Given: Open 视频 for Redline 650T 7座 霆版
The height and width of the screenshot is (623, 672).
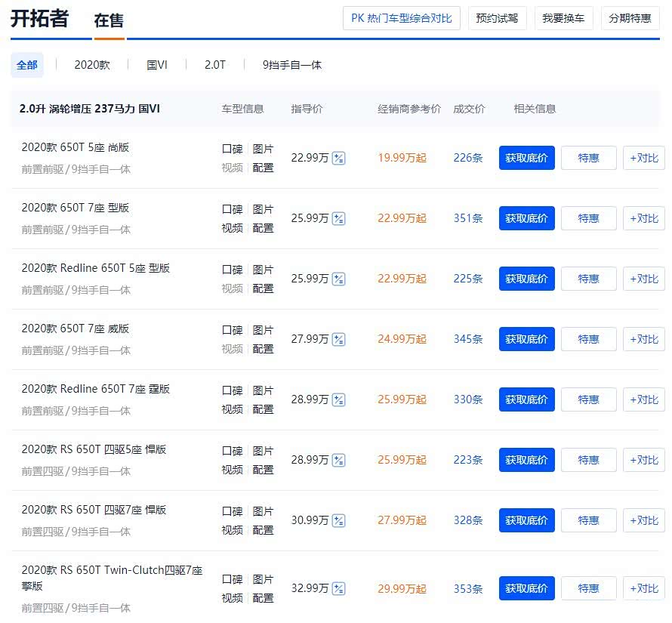Looking at the screenshot, I should point(233,409).
